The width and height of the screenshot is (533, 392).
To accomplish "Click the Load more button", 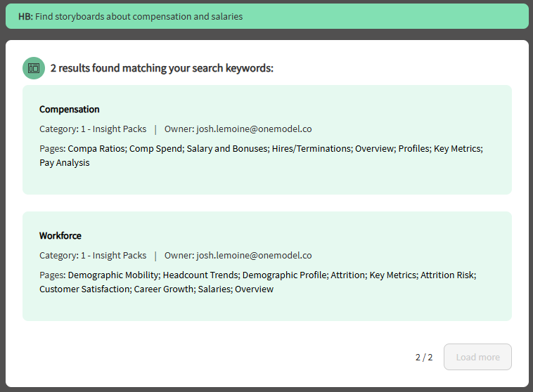I will (477, 357).
